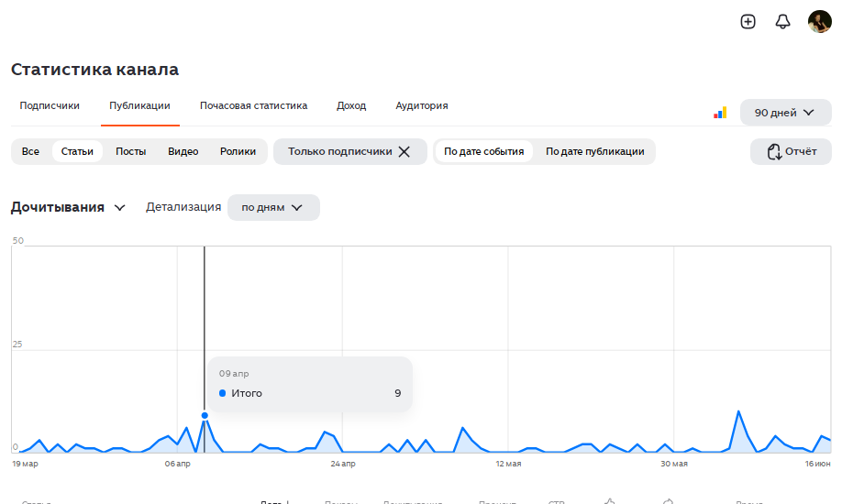Click the colored bar chart icon
The width and height of the screenshot is (853, 504).
coord(720,113)
